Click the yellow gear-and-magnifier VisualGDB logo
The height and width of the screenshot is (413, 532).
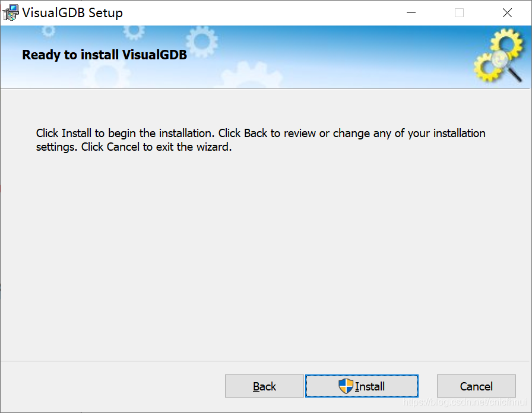pos(499,56)
